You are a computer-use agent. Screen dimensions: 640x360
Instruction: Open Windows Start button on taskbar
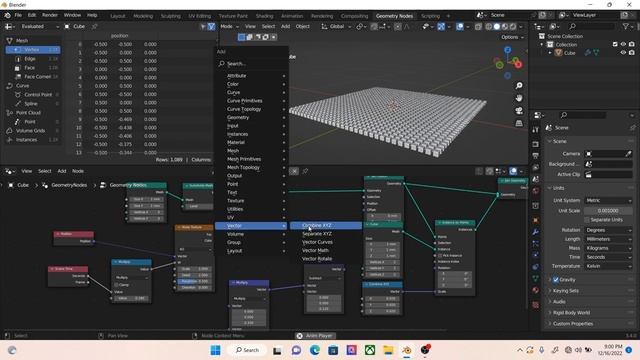click(x=215, y=350)
